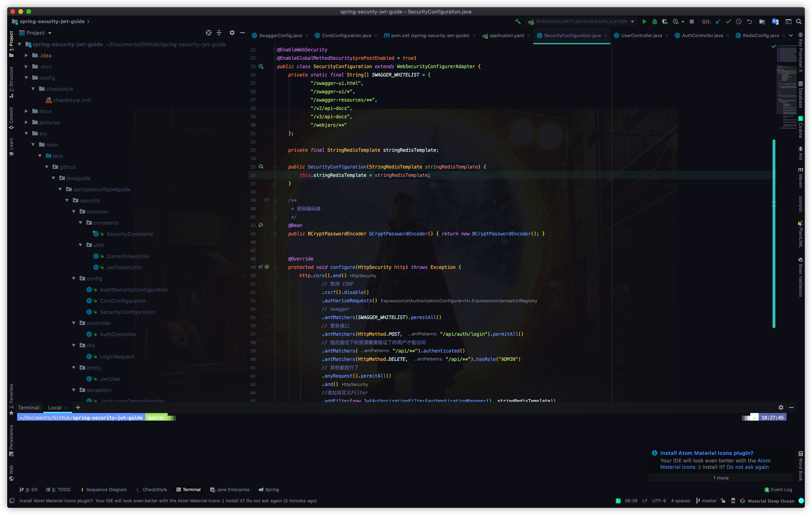
Task: Expand the docs folder in the tree
Action: (26, 111)
